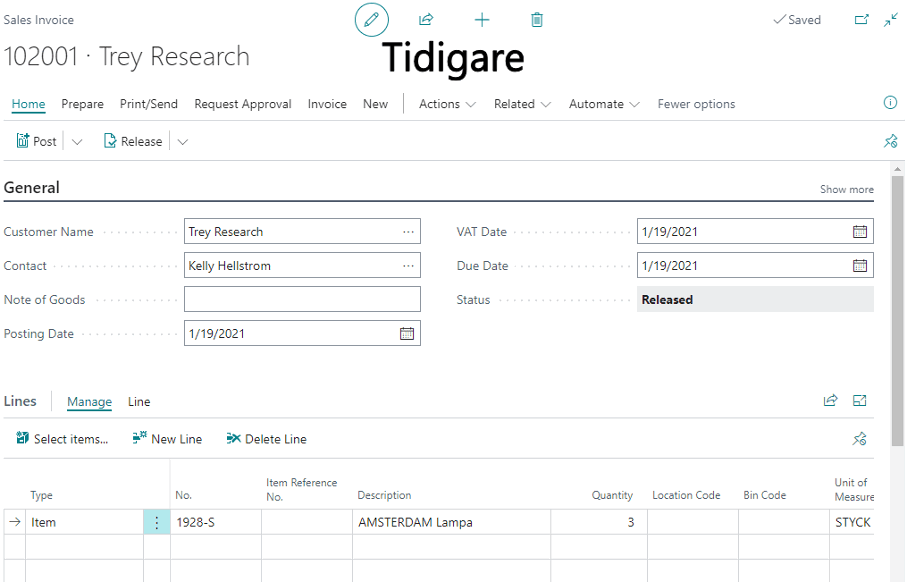This screenshot has width=908, height=582.
Task: Click lookup ellipsis in Contact field
Action: [408, 266]
